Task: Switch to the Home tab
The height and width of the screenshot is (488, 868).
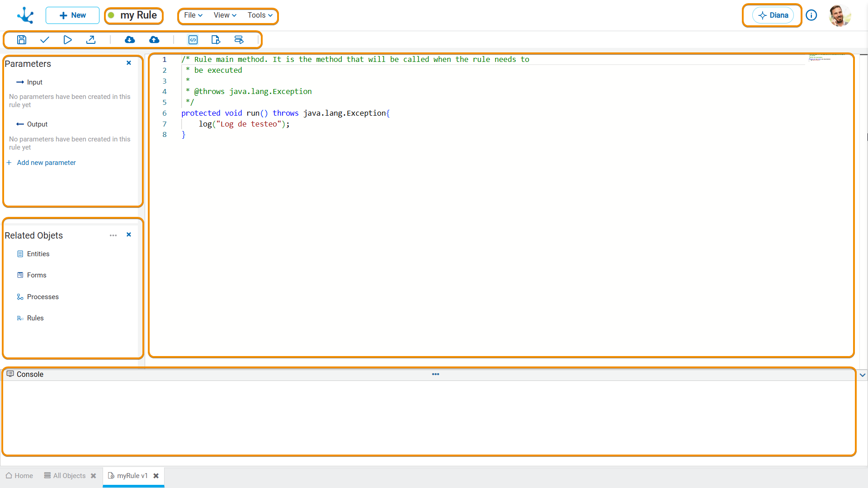Action: click(19, 476)
